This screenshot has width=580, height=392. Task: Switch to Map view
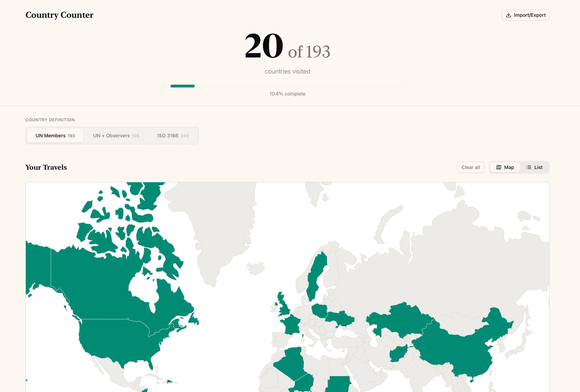tap(505, 167)
